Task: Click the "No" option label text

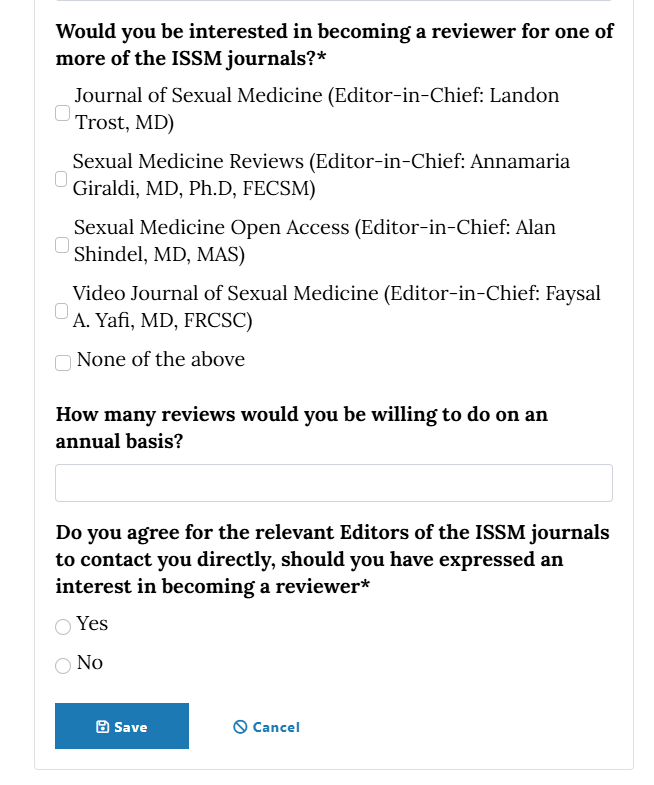Action: click(x=90, y=663)
